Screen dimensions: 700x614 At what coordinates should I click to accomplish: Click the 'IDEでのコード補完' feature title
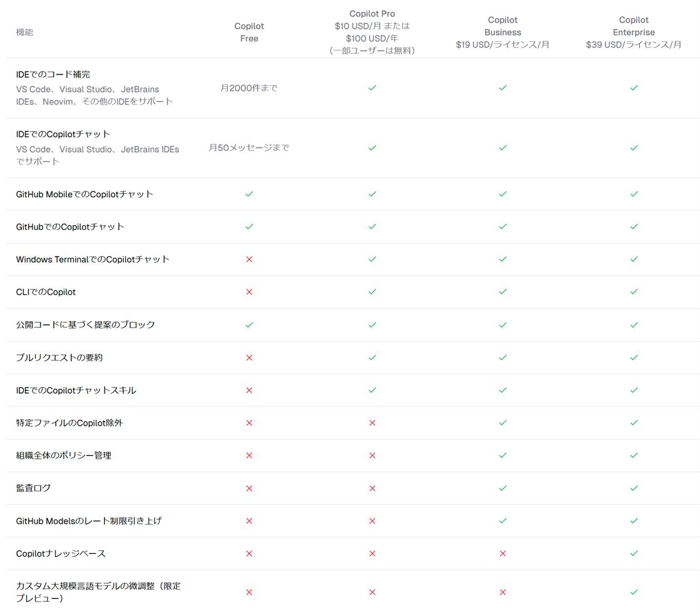pos(53,74)
